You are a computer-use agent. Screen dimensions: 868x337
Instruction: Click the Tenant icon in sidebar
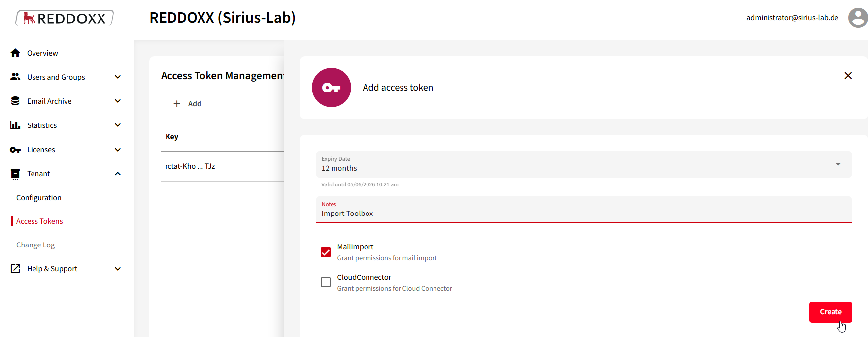15,174
